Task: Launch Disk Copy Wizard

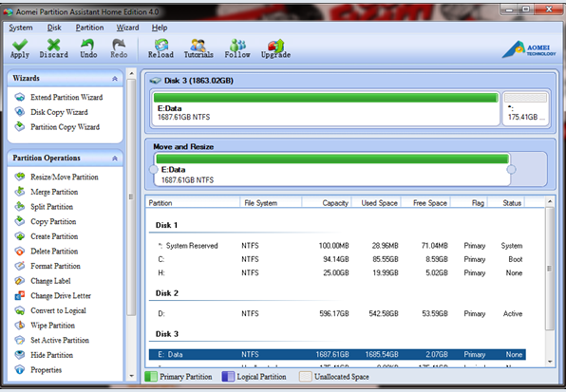Action: [59, 112]
